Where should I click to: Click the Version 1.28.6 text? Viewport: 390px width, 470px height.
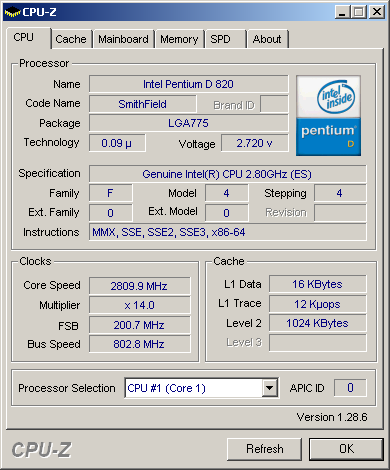pyautogui.click(x=332, y=417)
